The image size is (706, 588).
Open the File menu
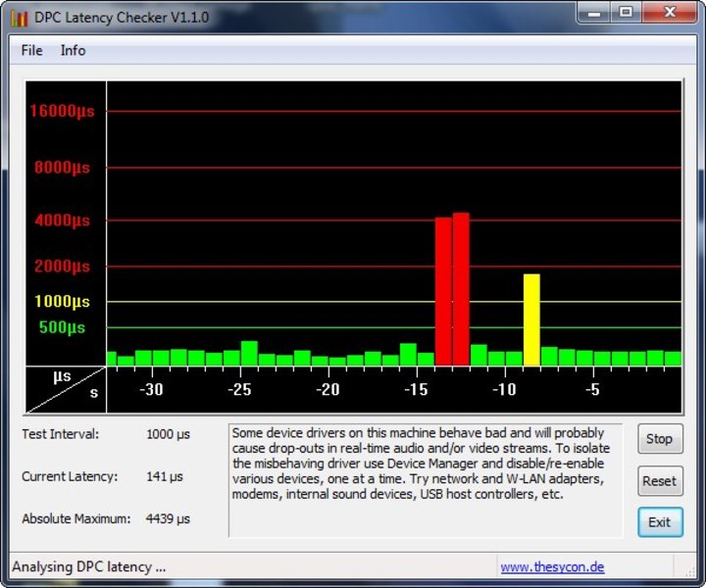point(32,50)
